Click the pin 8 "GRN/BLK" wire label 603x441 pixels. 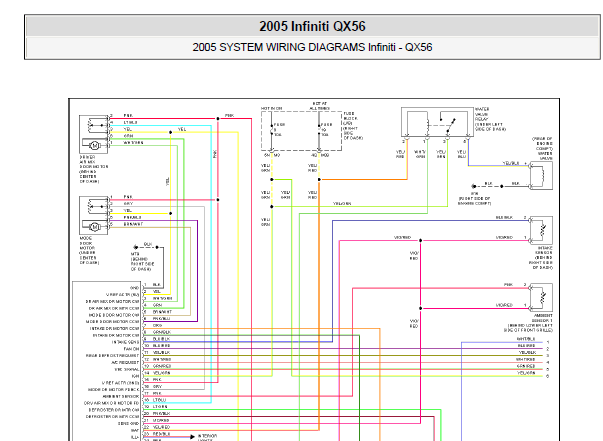point(162,332)
